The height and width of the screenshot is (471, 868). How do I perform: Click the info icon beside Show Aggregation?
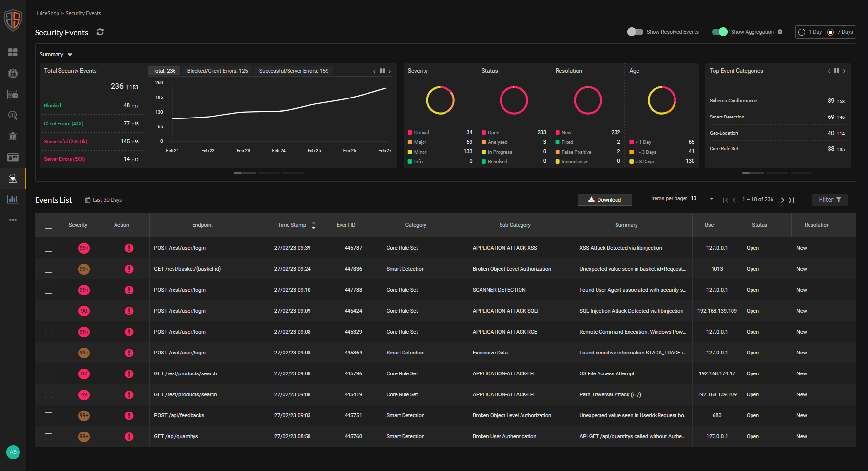pyautogui.click(x=780, y=32)
